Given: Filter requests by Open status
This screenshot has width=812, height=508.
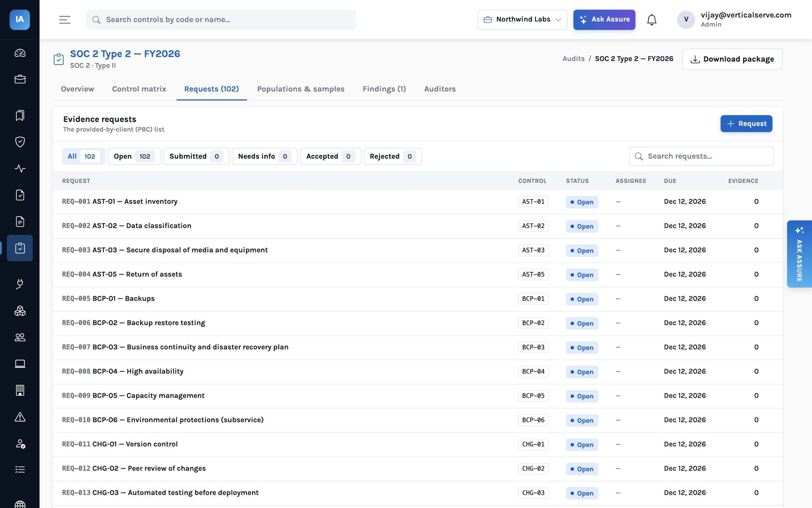Looking at the screenshot, I should click(134, 156).
